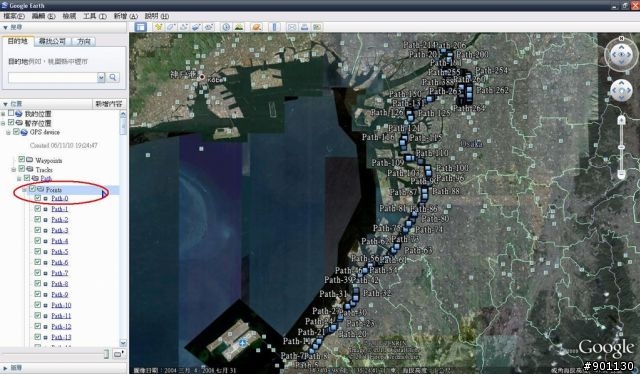Open the search box dropdown arrow
The image size is (640, 374).
(x=101, y=78)
